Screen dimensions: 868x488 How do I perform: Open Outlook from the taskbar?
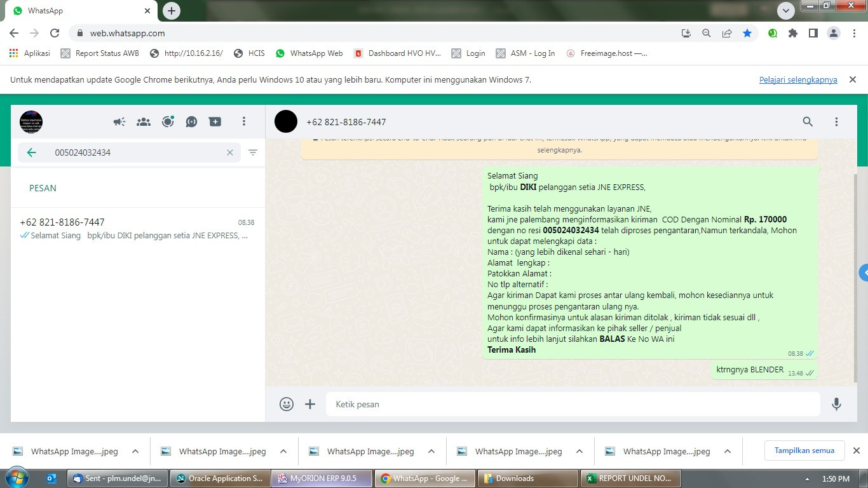tap(52, 478)
